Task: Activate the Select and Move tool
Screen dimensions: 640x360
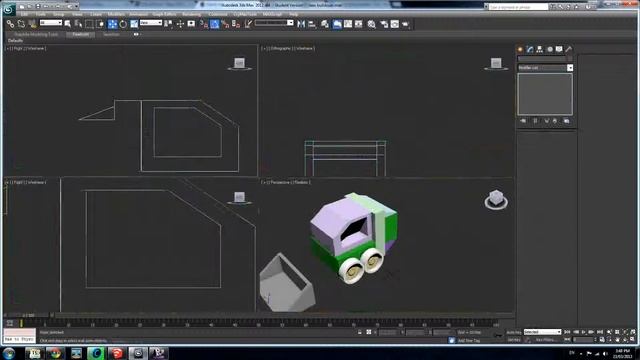Action: click(x=112, y=24)
